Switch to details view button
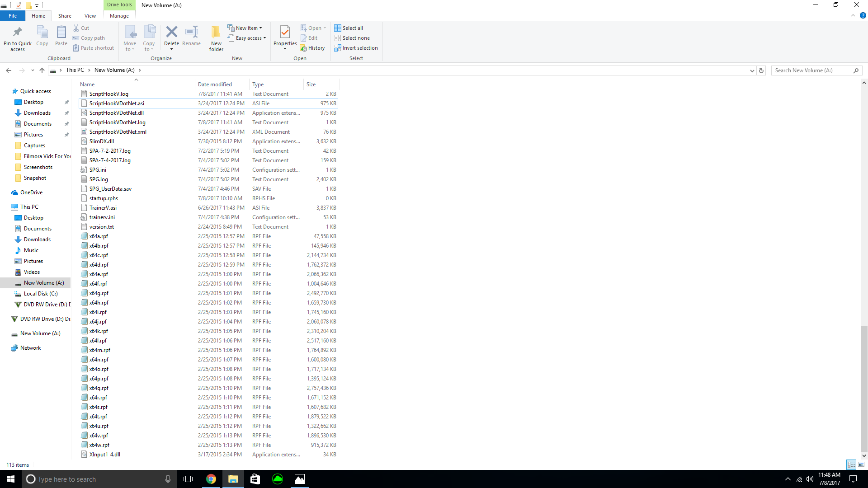 click(851, 465)
